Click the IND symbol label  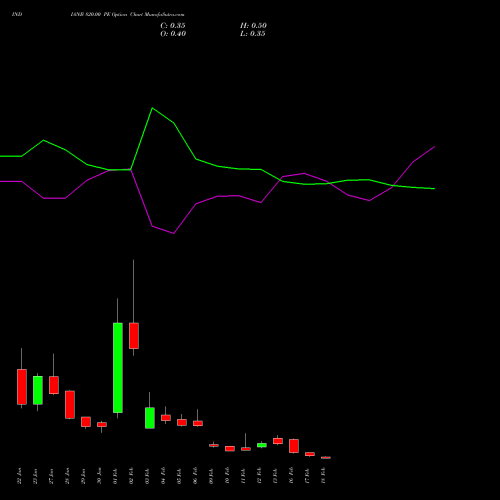click(x=17, y=14)
